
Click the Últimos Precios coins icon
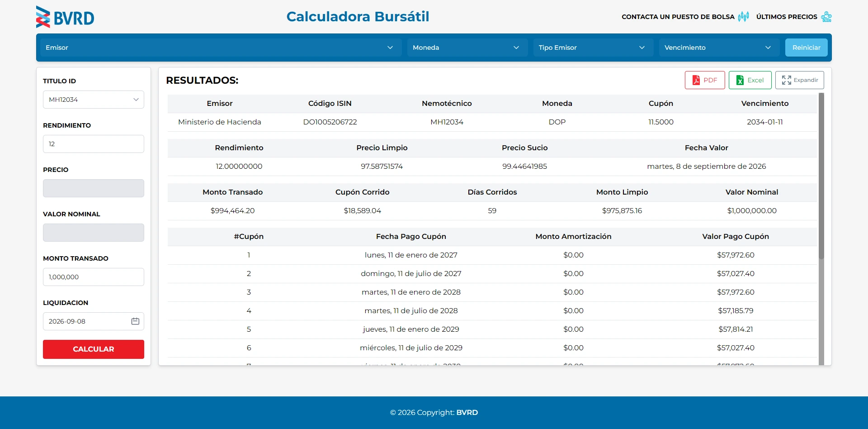[826, 17]
